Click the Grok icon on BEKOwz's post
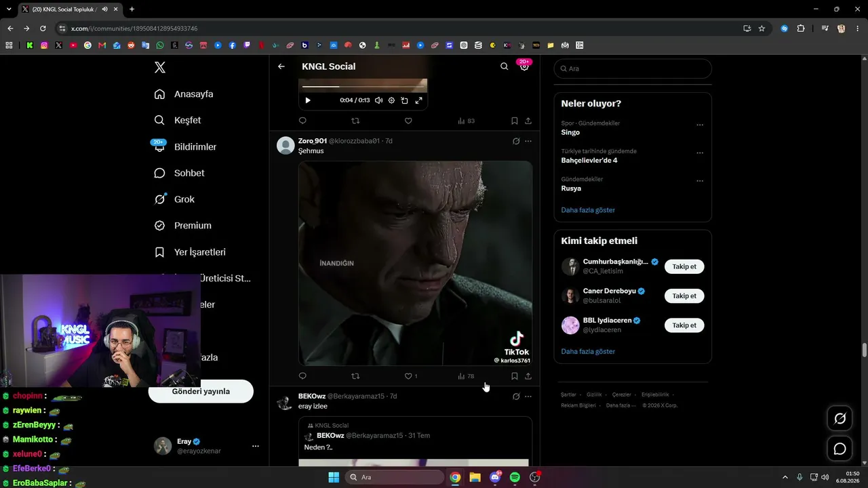868x488 pixels. (516, 396)
